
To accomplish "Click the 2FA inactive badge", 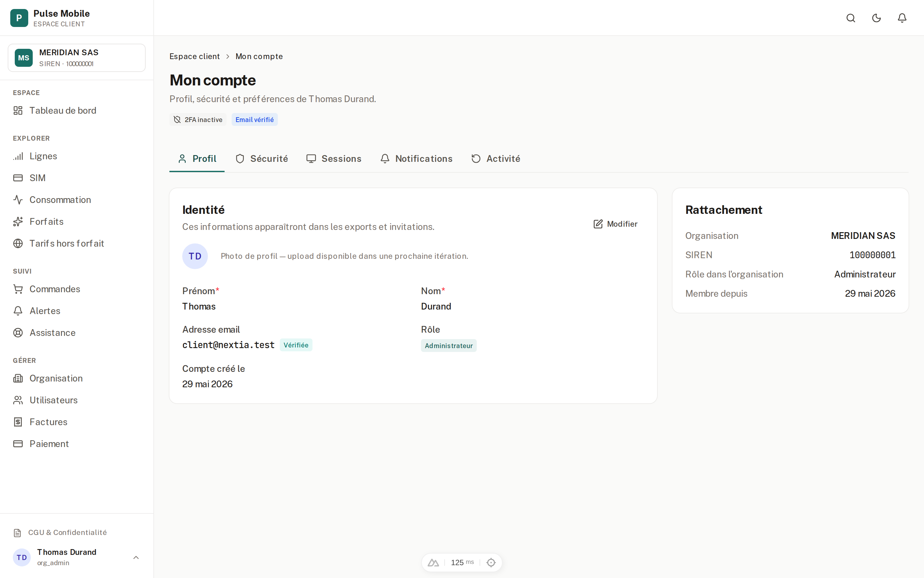I will (x=198, y=120).
